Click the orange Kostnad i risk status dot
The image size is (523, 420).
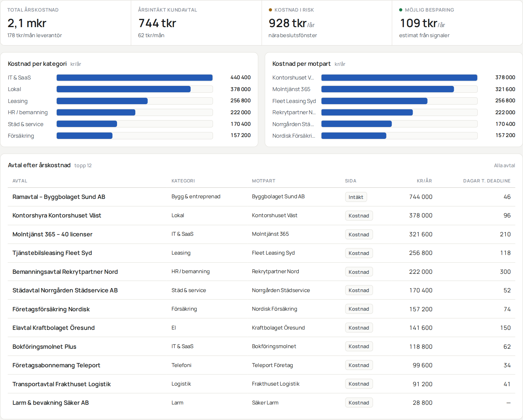(270, 10)
